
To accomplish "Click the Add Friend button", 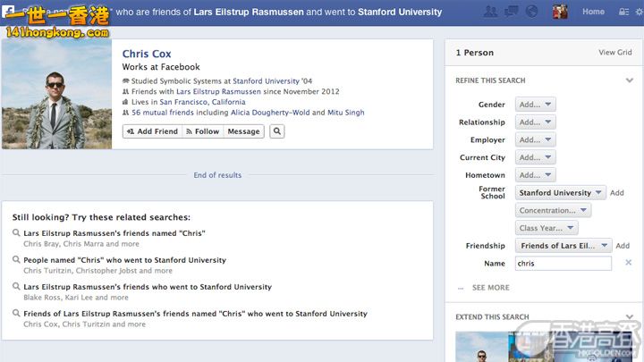I will (x=152, y=131).
